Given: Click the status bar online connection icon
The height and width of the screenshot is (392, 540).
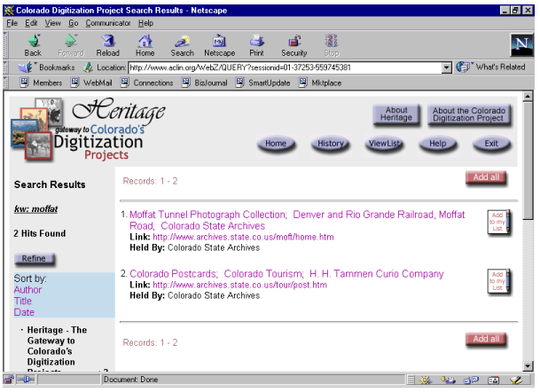Looking at the screenshot, I should tap(26, 380).
